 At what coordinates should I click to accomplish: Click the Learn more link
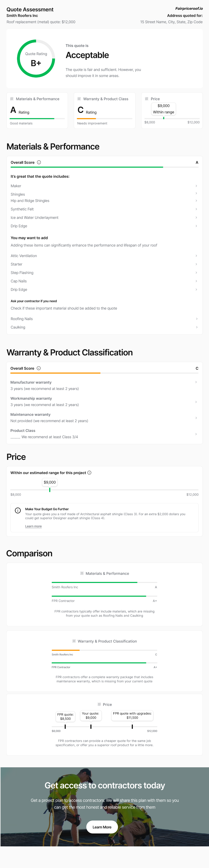34,526
